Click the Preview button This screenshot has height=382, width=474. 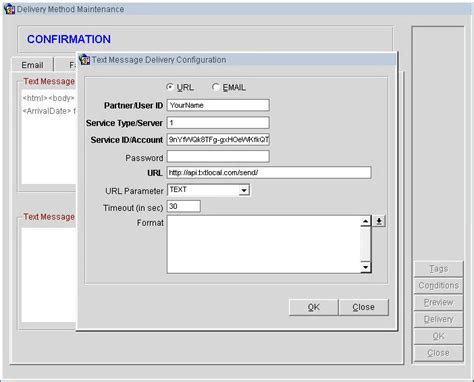[438, 302]
